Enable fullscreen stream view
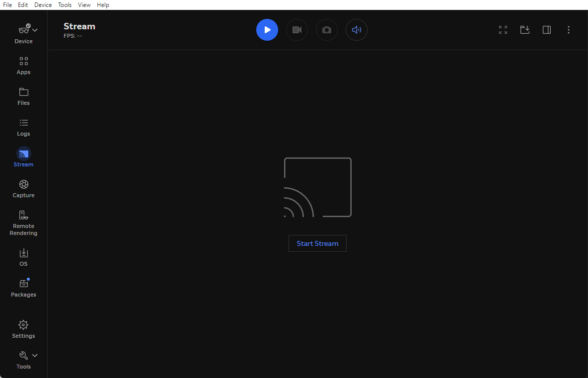The width and height of the screenshot is (588, 378). (x=503, y=30)
